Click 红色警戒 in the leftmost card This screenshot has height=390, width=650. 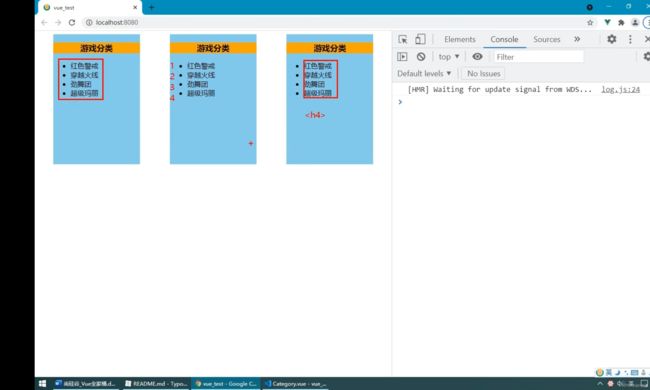(x=84, y=66)
